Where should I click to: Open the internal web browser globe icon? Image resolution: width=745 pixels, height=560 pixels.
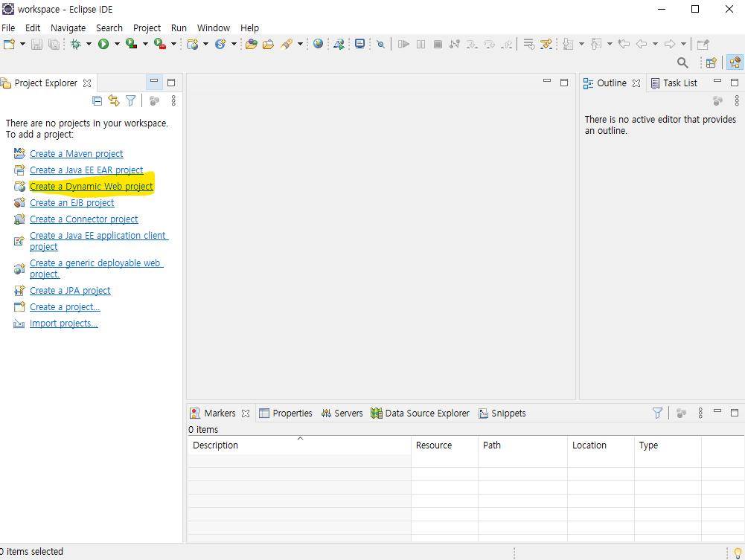click(x=319, y=44)
